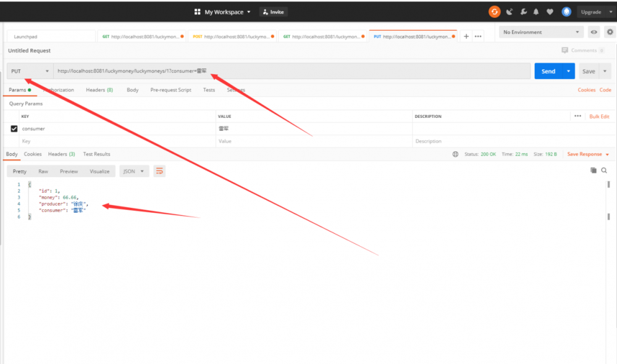This screenshot has height=364, width=617.
Task: Click the Save button
Action: (589, 71)
